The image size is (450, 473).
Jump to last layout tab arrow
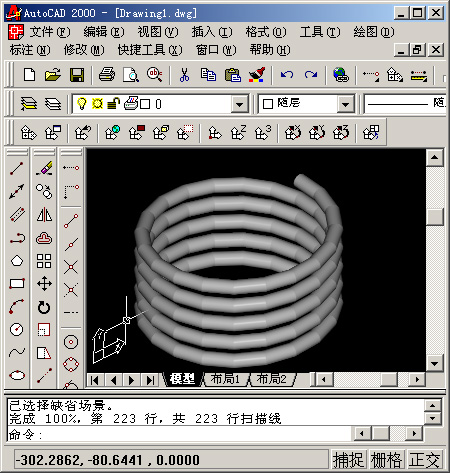(x=150, y=380)
